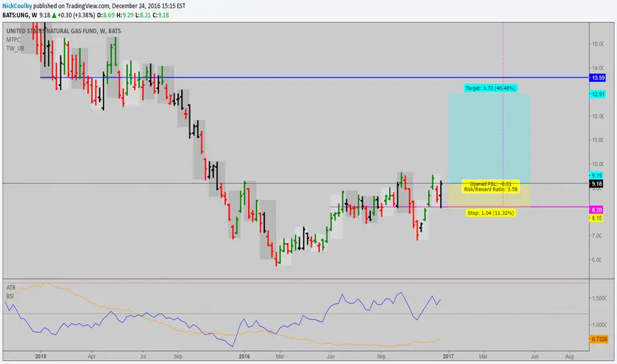Click the +0.30 (+3.38%) change value
Viewport: 617px width, 364px height.
(76, 15)
